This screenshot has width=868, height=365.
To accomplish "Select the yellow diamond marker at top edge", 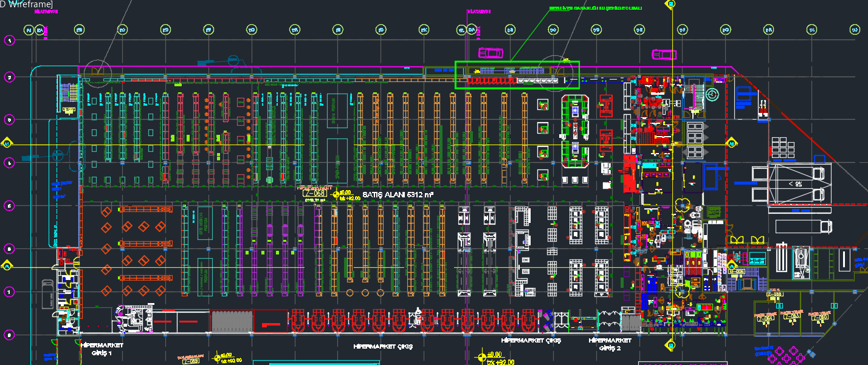I will click(671, 4).
